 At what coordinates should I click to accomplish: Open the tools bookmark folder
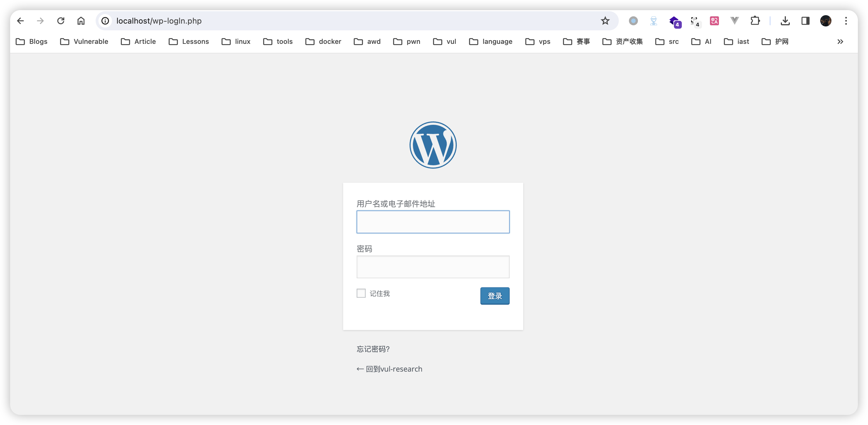278,42
